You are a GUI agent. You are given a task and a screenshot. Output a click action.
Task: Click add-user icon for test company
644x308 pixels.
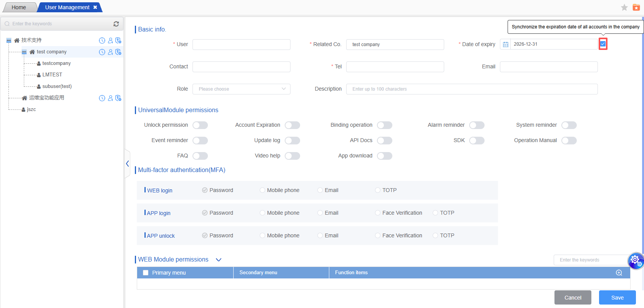pyautogui.click(x=110, y=52)
